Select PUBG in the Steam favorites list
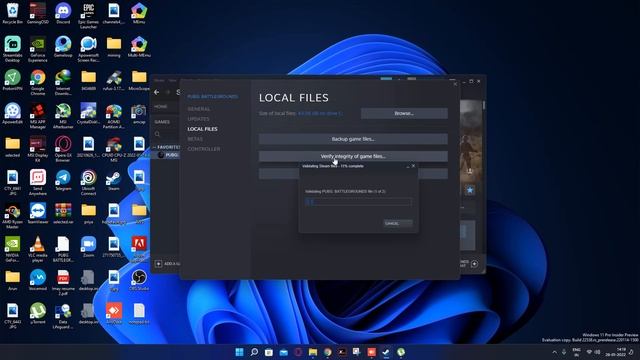The height and width of the screenshot is (360, 640). pos(168,155)
